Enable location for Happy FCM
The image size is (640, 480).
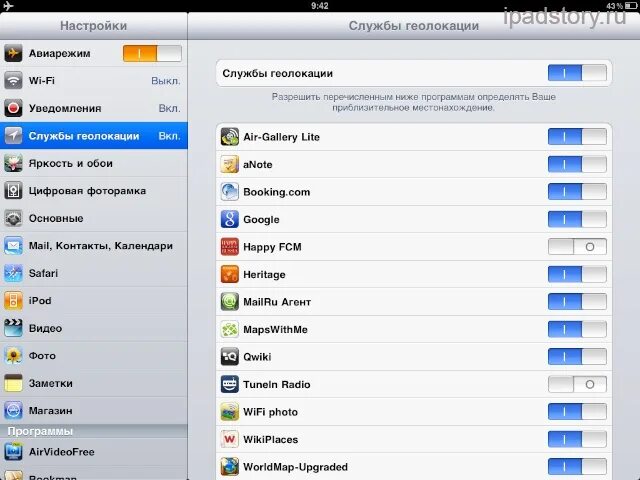pyautogui.click(x=577, y=247)
